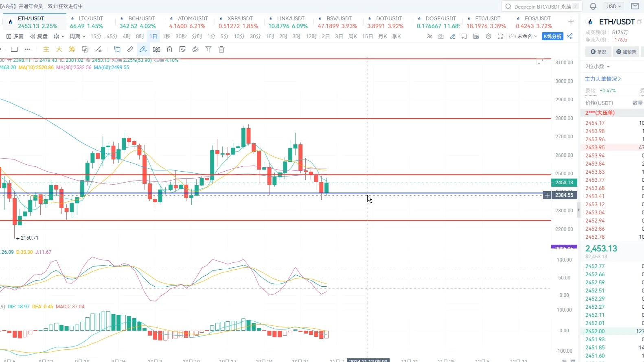The height and width of the screenshot is (362, 644).
Task: Click the add-window icon in chart header
Action: click(x=464, y=36)
